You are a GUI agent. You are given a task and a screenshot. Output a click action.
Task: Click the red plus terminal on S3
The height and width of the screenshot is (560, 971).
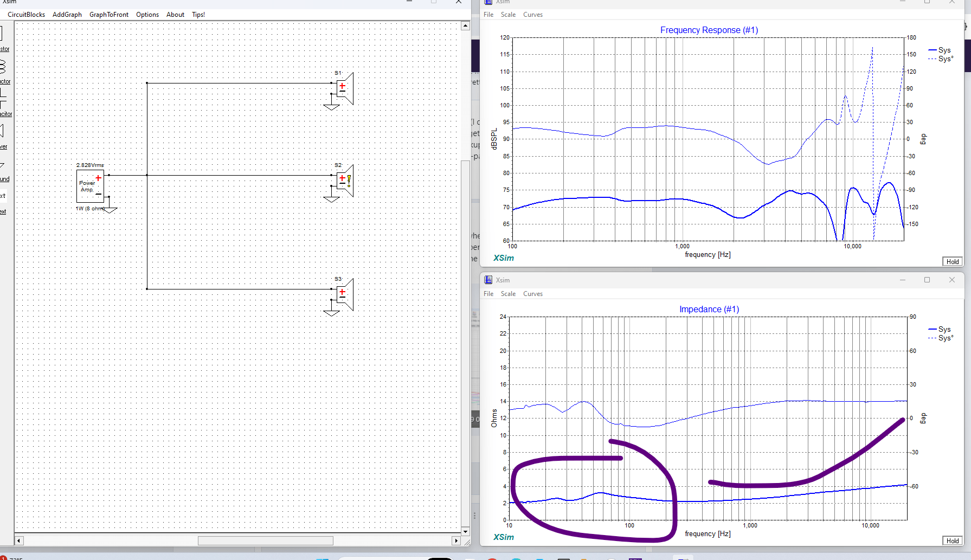tap(342, 292)
